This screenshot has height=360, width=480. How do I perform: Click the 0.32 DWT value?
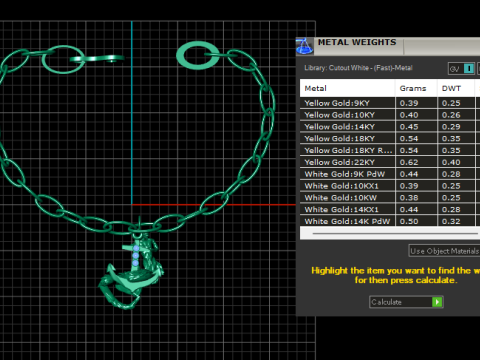[451, 221]
